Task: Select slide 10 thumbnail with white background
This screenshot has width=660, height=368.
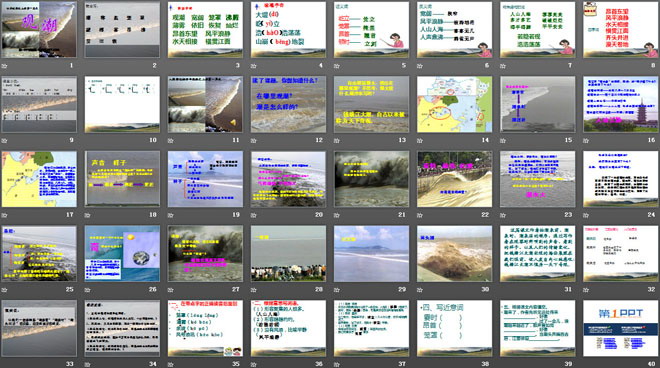Action: click(122, 104)
